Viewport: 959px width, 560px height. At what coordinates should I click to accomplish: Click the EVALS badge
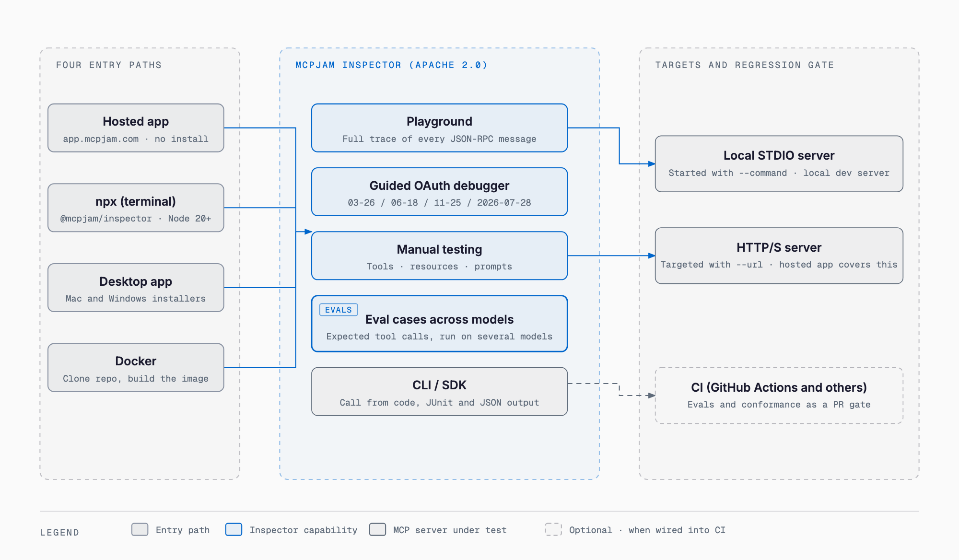tap(339, 310)
